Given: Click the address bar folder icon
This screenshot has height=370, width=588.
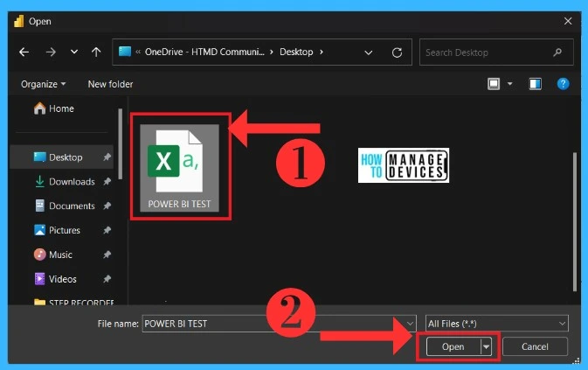Looking at the screenshot, I should [x=125, y=52].
